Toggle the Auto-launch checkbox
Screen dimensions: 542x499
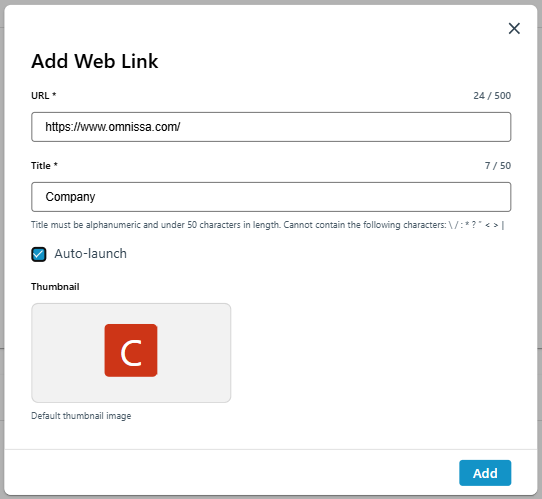point(39,254)
